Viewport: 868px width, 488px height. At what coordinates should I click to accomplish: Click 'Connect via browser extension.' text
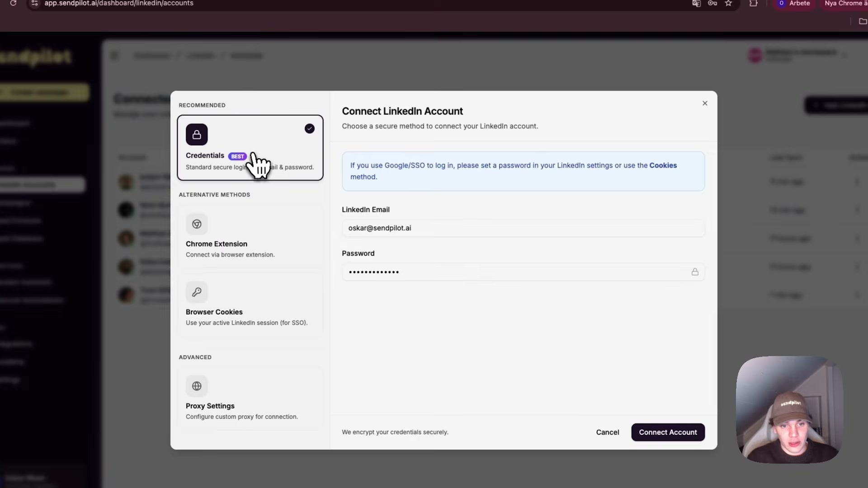pos(230,255)
